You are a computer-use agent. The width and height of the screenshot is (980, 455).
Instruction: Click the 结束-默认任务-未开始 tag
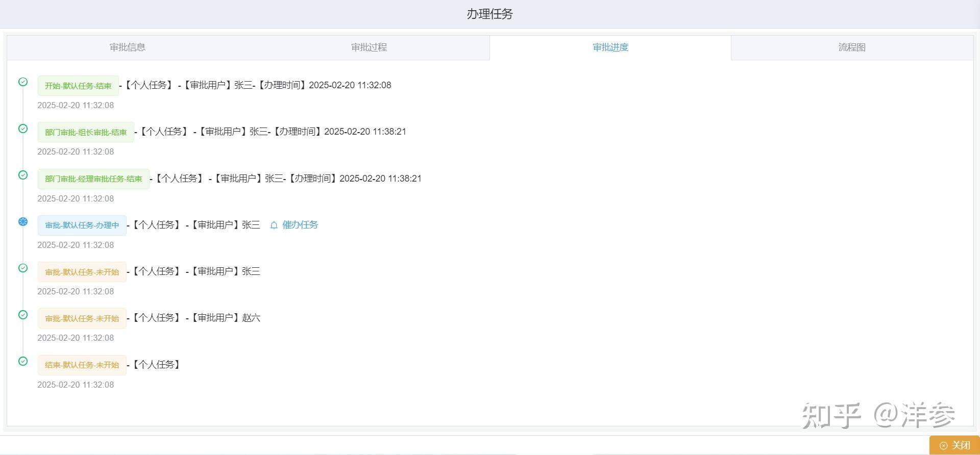coord(82,365)
